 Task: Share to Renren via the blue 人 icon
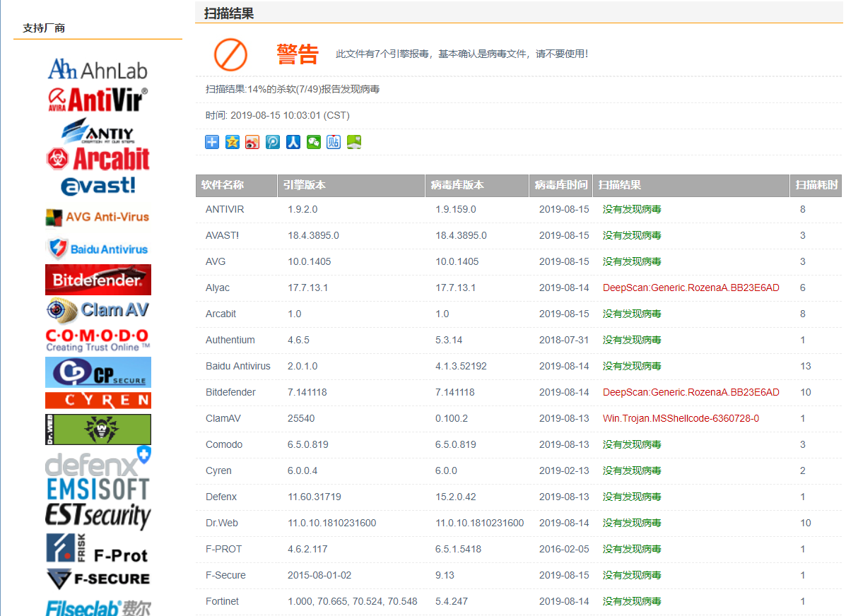(x=293, y=142)
